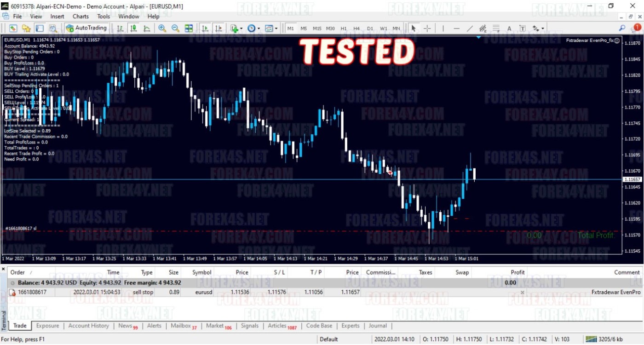This screenshot has width=644, height=345.
Task: Switch to the Account History tab
Action: click(88, 326)
